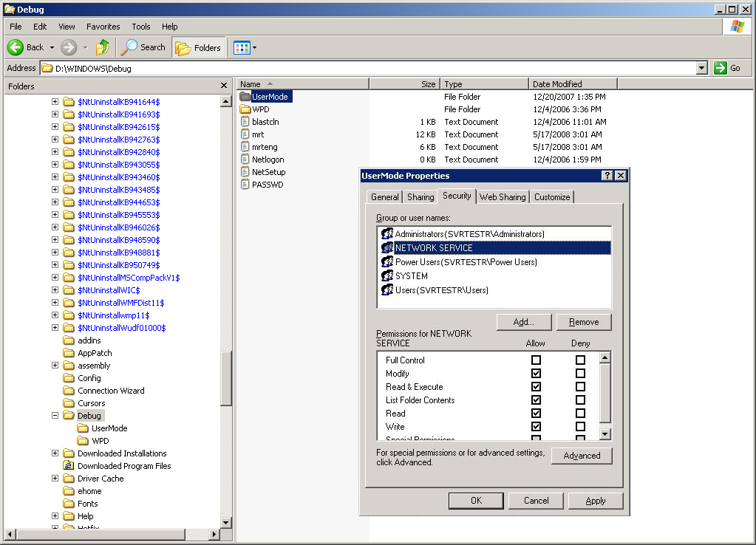Screen dimensions: 756x545
Task: Select the NetSetup document icon
Action: [x=245, y=171]
